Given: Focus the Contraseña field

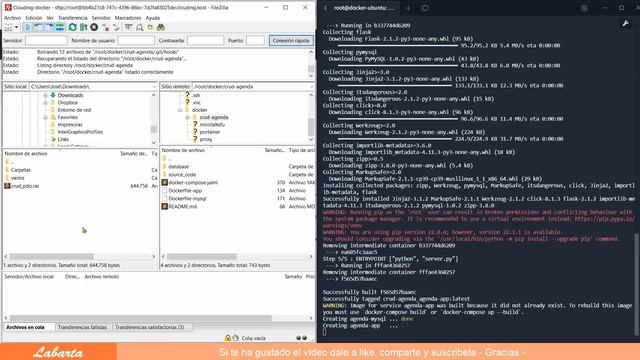Looking at the screenshot, I should pos(205,40).
